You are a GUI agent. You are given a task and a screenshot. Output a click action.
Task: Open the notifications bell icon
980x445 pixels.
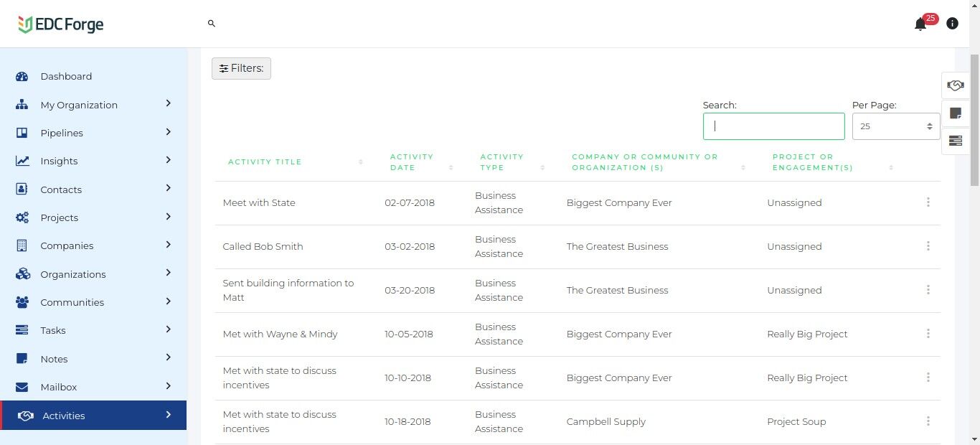coord(920,24)
